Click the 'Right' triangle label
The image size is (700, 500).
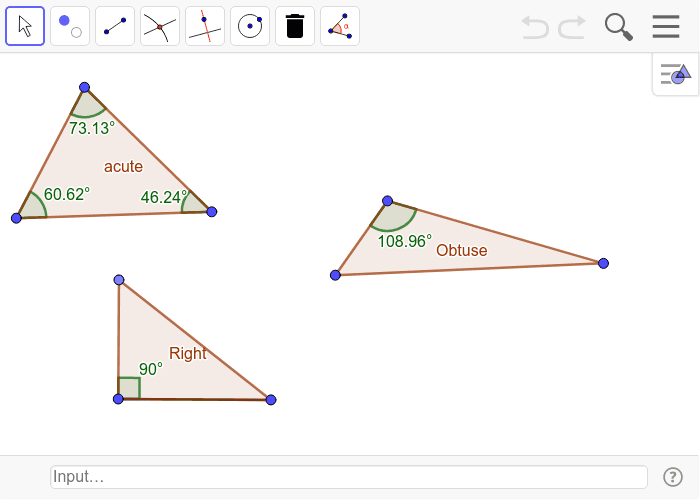[x=188, y=353]
